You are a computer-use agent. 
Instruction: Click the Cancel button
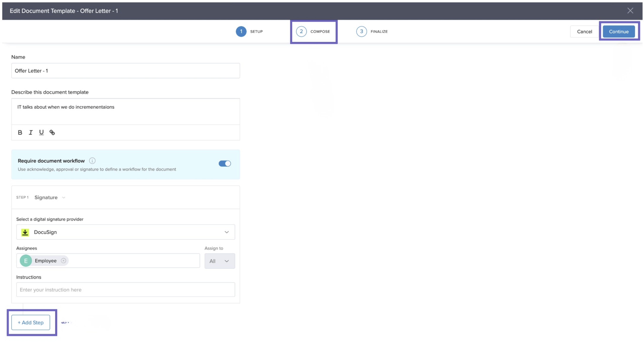coord(584,32)
